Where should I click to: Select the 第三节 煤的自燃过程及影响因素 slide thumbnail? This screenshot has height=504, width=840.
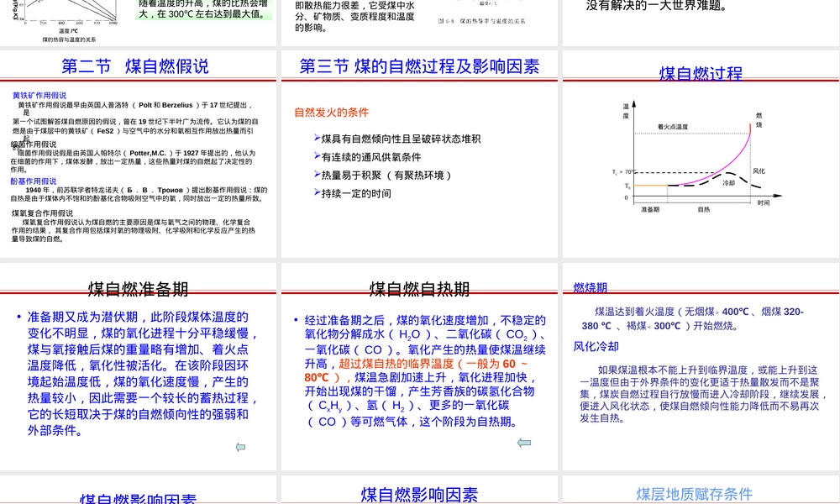coord(419,155)
